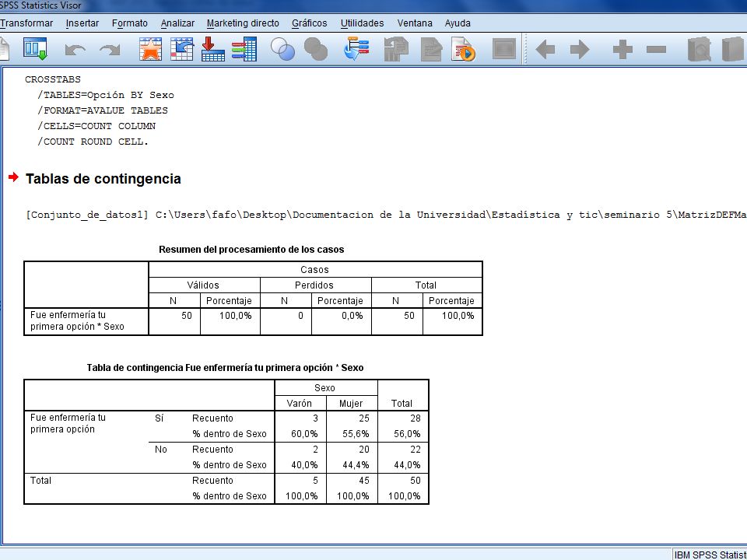The image size is (747, 560).
Task: Click the right arrow demote icon
Action: [x=580, y=49]
